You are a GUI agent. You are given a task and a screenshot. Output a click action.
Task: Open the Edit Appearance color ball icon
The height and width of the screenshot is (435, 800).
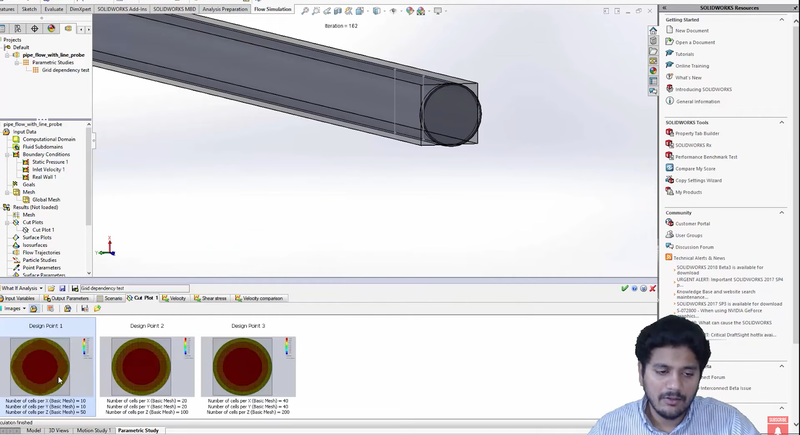(x=410, y=11)
